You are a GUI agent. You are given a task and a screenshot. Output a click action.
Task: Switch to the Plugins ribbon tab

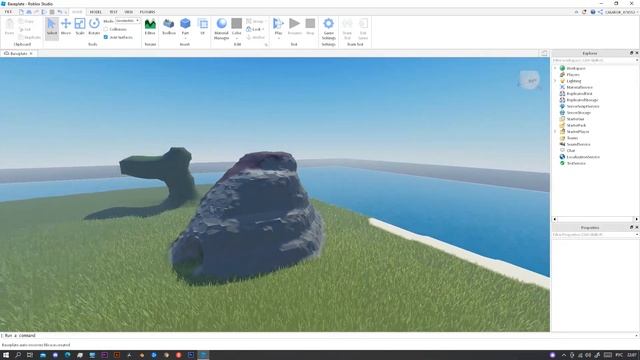147,12
